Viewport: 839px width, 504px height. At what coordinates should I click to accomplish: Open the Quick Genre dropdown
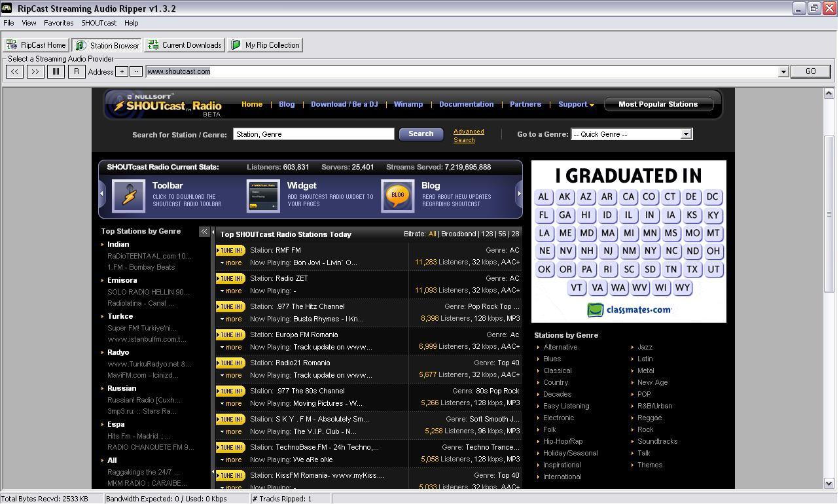click(632, 134)
